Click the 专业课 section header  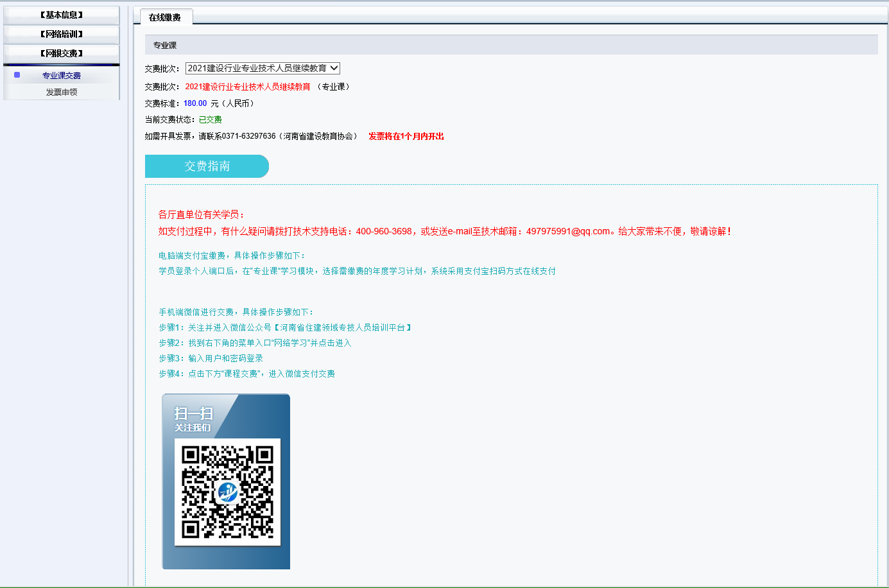click(511, 45)
